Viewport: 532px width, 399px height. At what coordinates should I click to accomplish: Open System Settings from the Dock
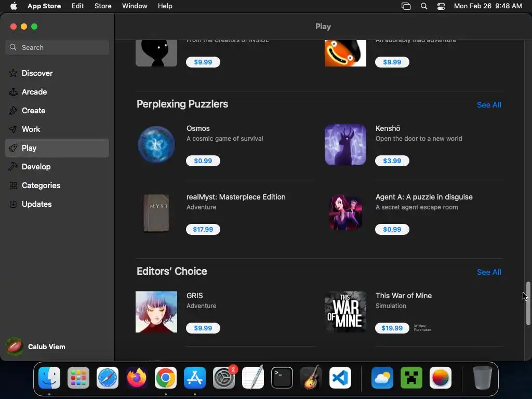point(224,378)
